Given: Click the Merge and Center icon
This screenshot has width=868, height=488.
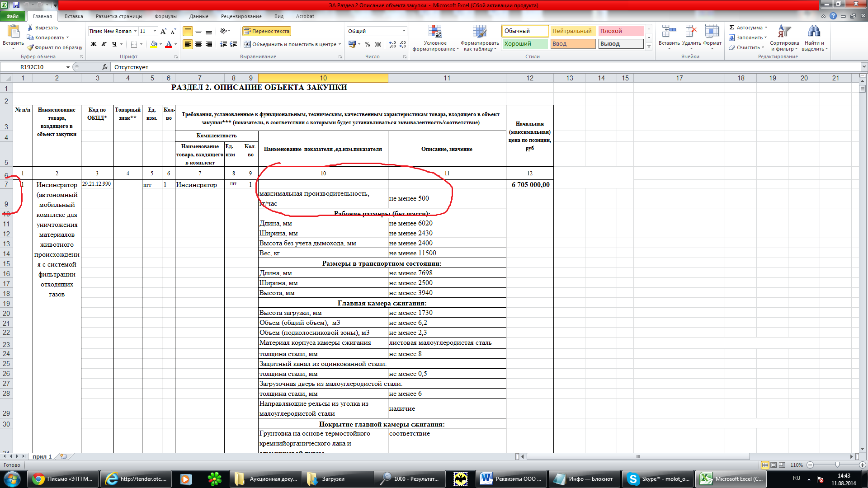Looking at the screenshot, I should pos(247,44).
